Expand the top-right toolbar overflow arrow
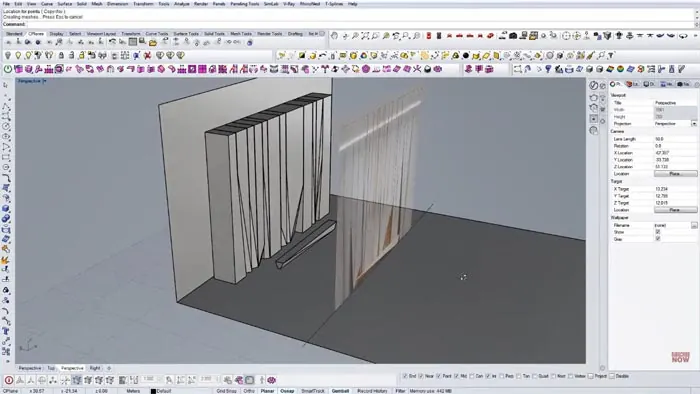 point(696,36)
